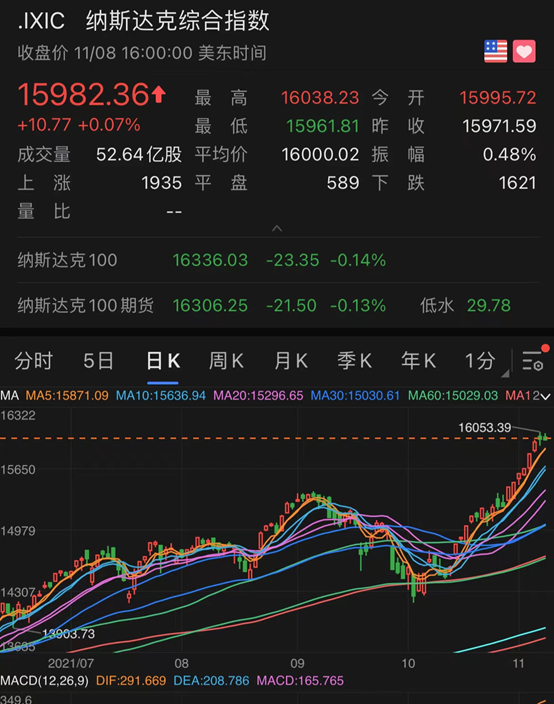Image resolution: width=554 pixels, height=704 pixels.
Task: Open the 纳斯达克100期货 futures row
Action: click(277, 306)
